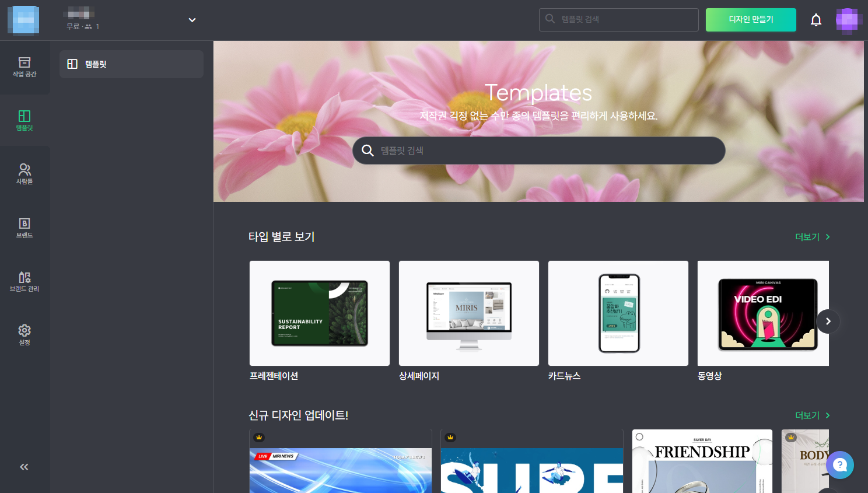Open 더보기 for 신규 디자인 업데이트
The image size is (868, 493).
(x=813, y=415)
